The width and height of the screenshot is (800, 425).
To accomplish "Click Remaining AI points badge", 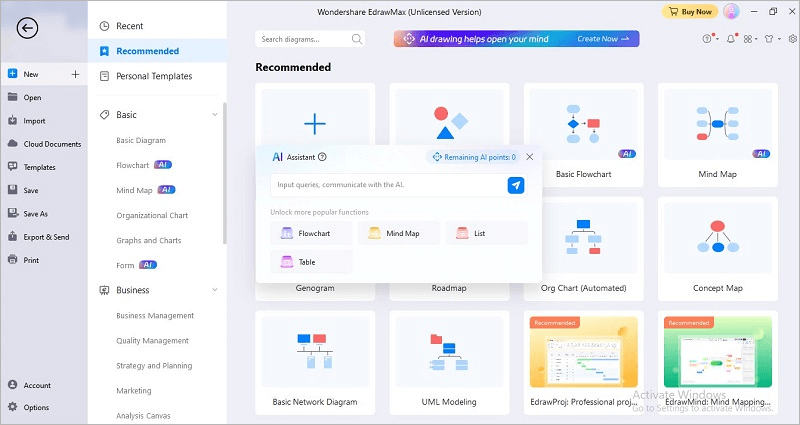I will click(x=474, y=157).
